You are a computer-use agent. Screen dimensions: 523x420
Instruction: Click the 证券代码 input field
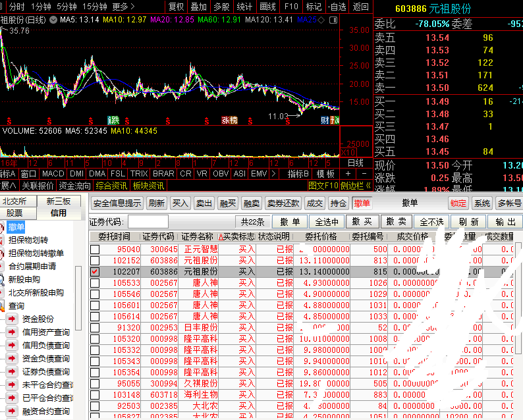148,222
